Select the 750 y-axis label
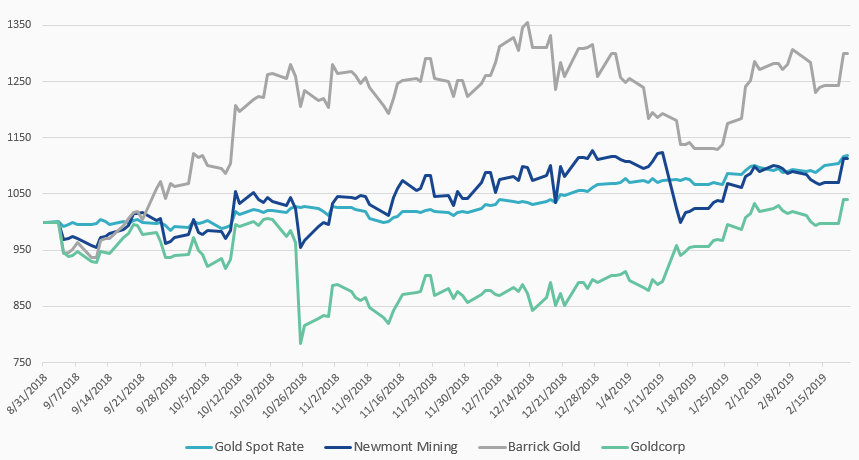The image size is (859, 460). point(23,362)
